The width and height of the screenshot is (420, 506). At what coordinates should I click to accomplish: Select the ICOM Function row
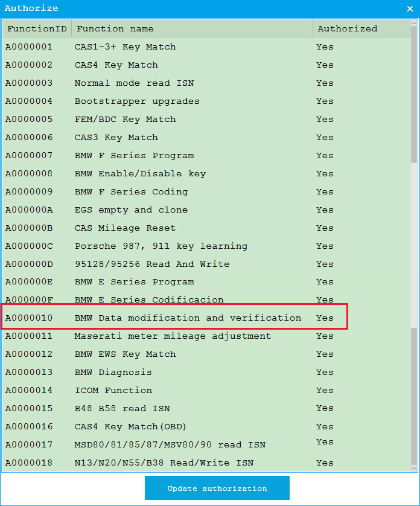(113, 390)
